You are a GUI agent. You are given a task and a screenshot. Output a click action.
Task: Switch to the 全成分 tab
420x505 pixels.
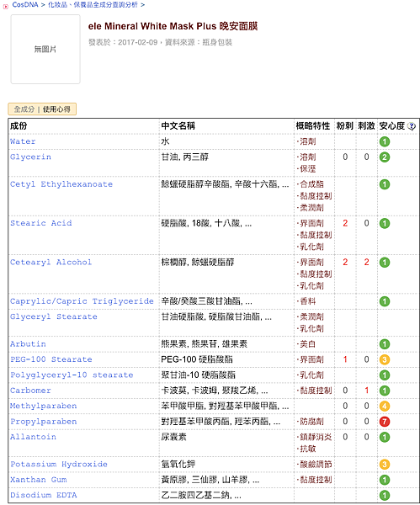pyautogui.click(x=24, y=109)
